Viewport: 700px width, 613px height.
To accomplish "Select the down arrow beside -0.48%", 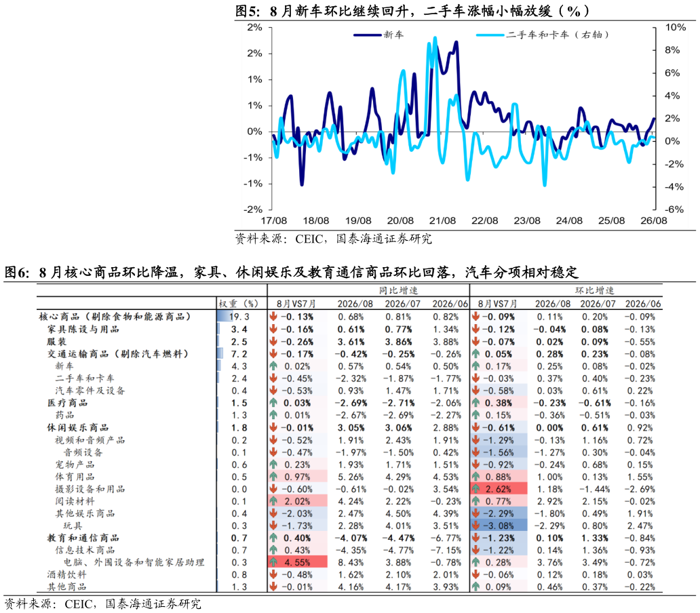I will tap(273, 574).
